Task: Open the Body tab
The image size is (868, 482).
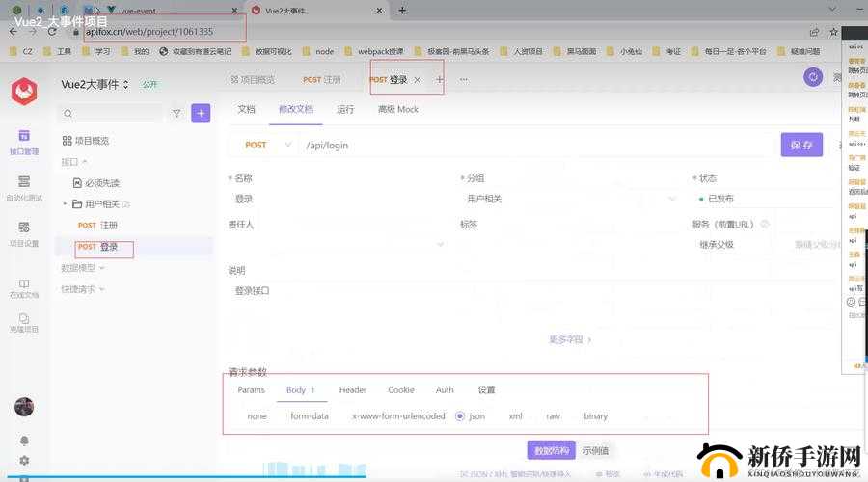Action: pyautogui.click(x=300, y=390)
